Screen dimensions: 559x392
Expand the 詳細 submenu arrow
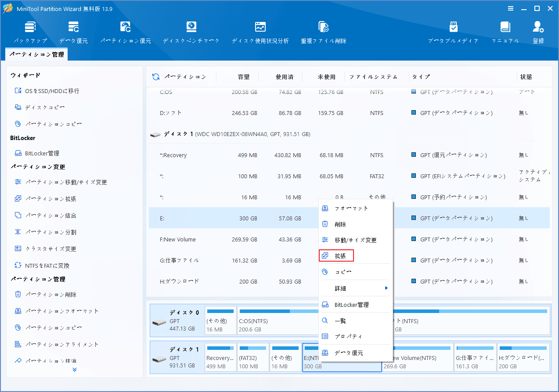point(386,288)
